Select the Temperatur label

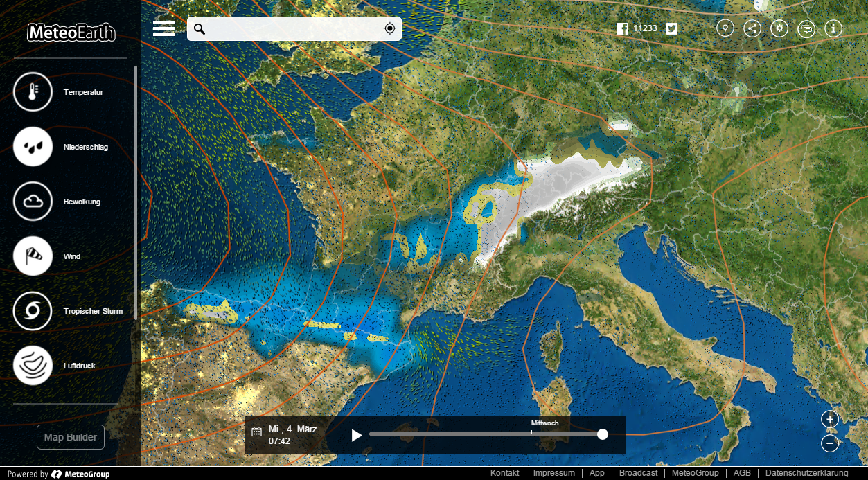click(83, 92)
